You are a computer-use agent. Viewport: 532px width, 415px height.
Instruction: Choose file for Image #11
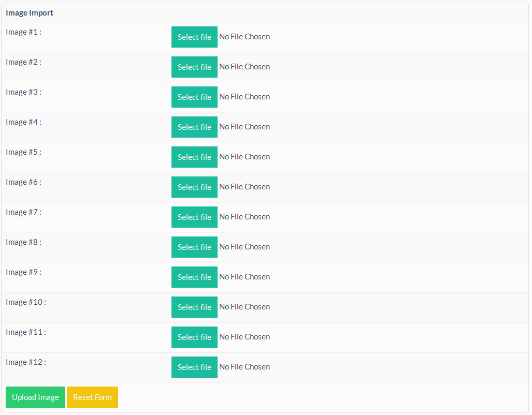pos(194,337)
